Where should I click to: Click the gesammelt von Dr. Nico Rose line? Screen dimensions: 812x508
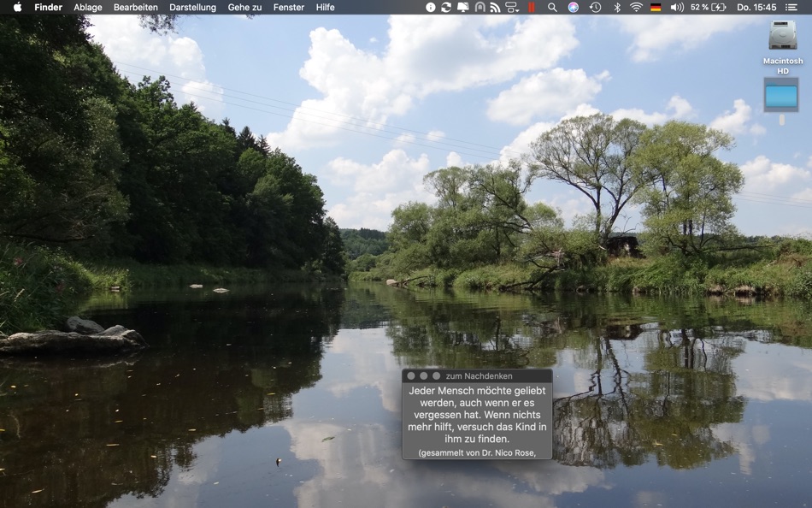pyautogui.click(x=477, y=452)
